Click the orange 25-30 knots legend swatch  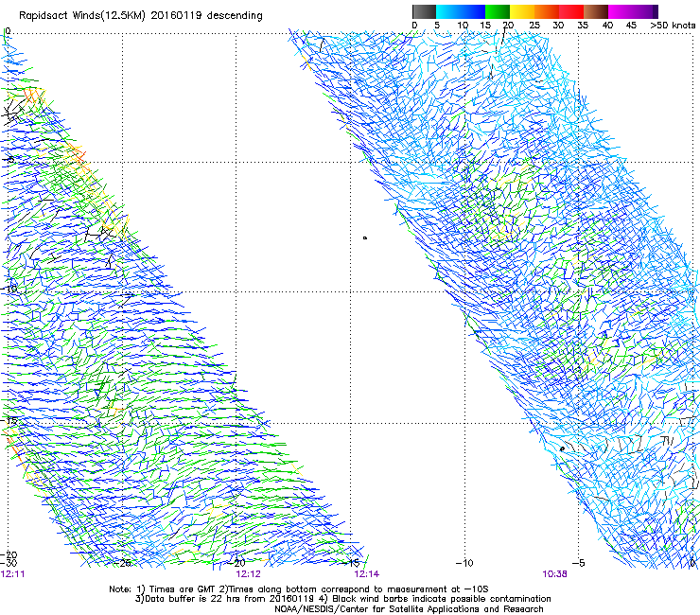pos(547,11)
